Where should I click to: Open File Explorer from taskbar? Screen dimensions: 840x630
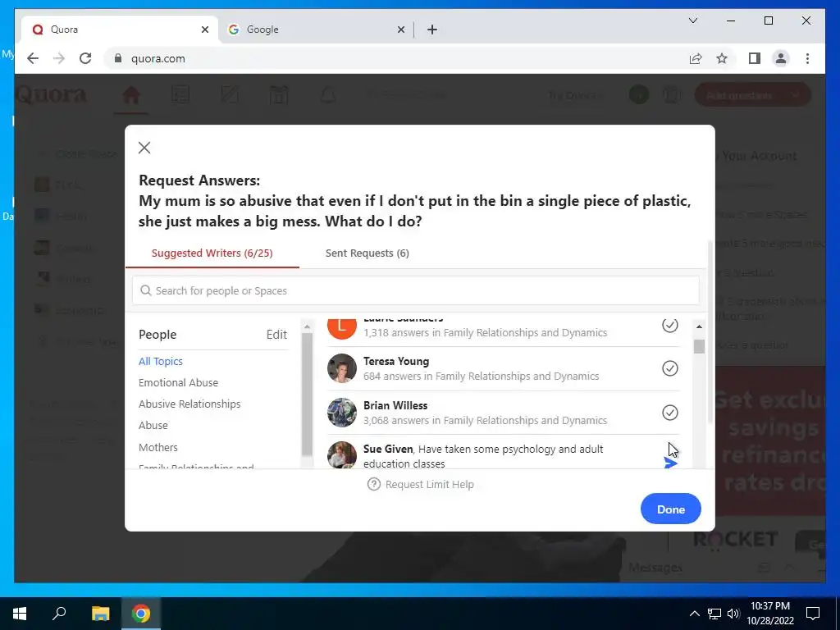[100, 614]
